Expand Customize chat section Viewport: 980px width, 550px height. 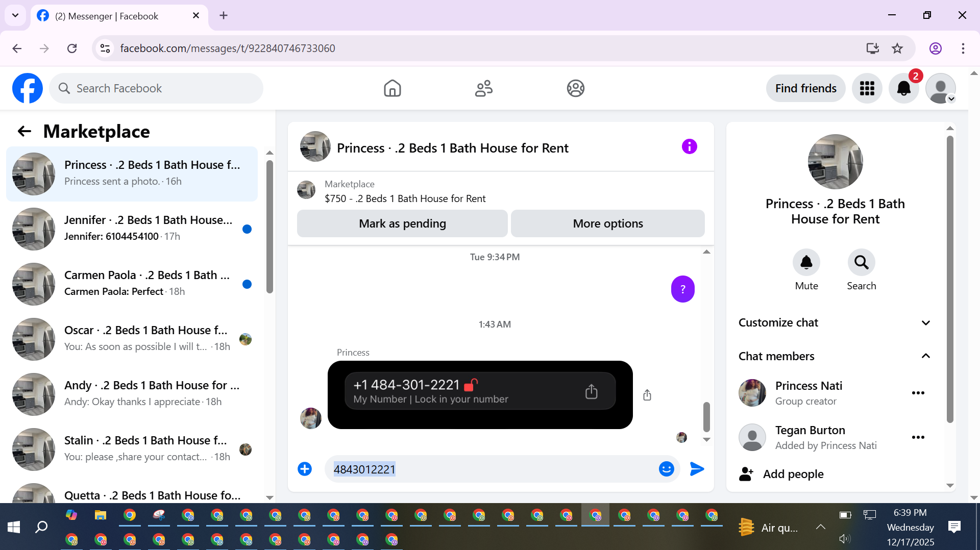click(834, 322)
